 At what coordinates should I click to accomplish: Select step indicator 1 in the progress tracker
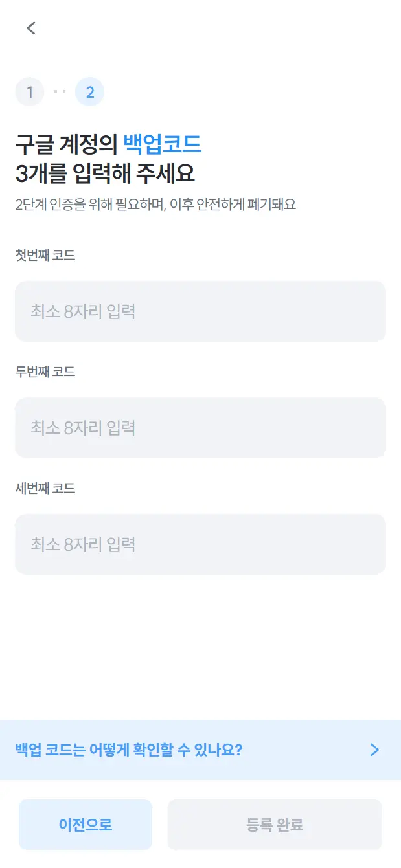(x=29, y=91)
